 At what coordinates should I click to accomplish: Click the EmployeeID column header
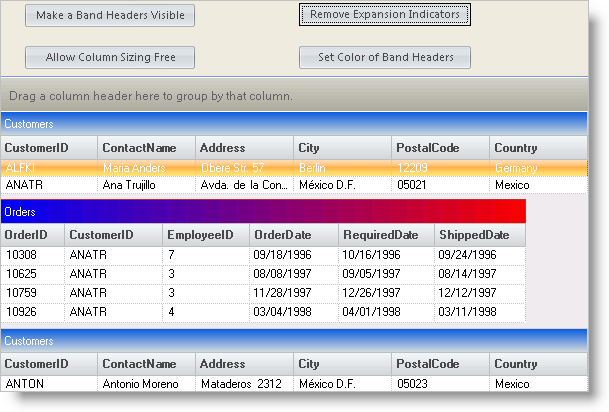click(x=205, y=235)
